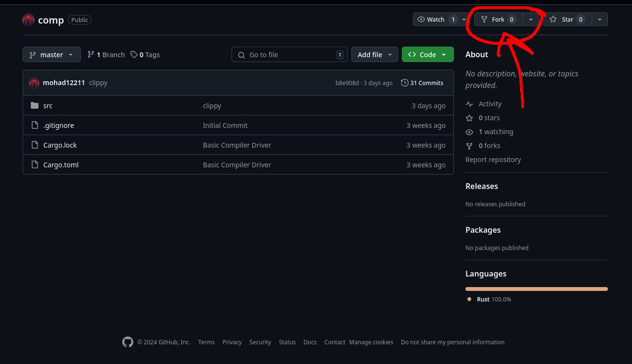The image size is (632, 364).
Task: Click Report repository link
Action: (x=493, y=160)
